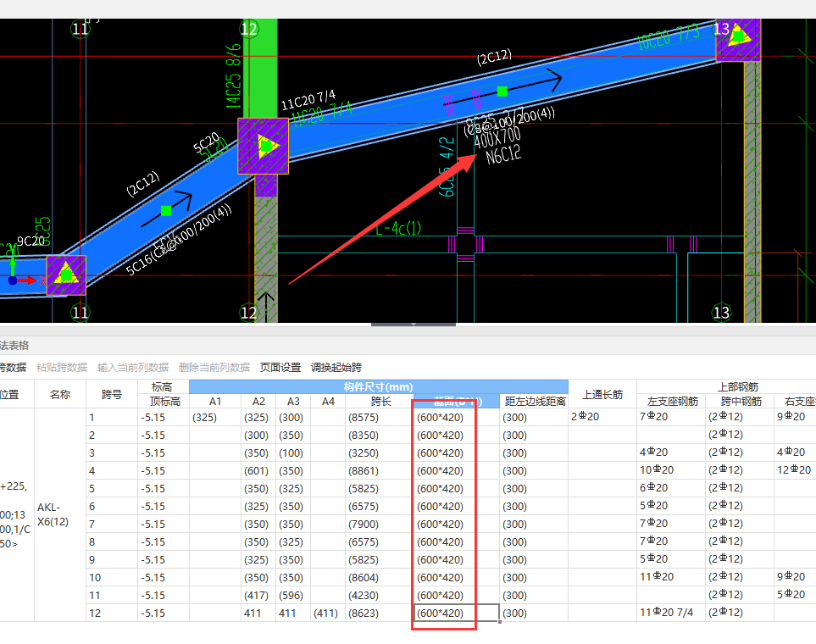
Task: Click the N6C12 drawing annotation
Action: [x=503, y=154]
